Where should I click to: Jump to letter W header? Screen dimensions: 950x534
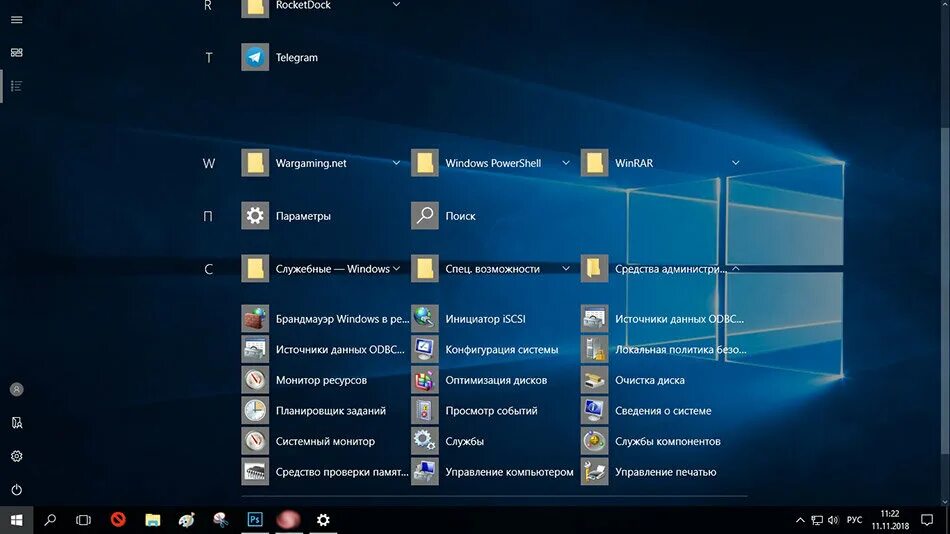pyautogui.click(x=208, y=164)
